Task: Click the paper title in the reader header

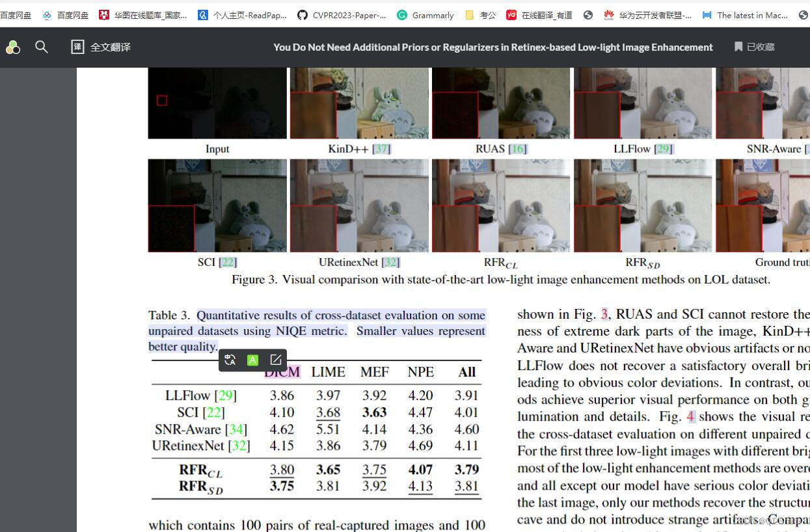Action: (493, 47)
